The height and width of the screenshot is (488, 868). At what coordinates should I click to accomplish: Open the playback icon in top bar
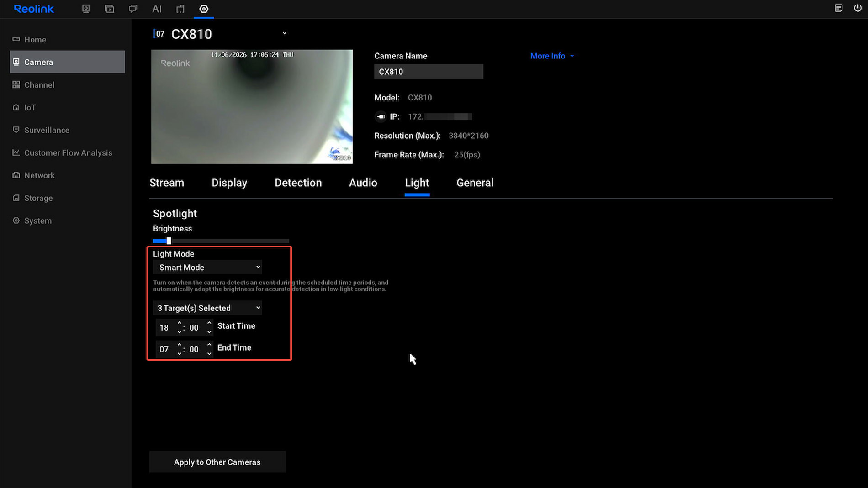109,9
